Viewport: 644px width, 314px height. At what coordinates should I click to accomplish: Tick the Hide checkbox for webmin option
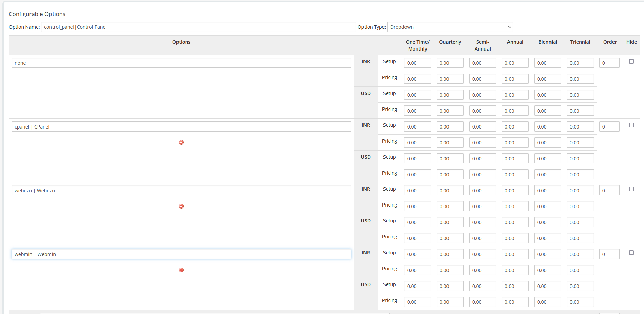click(631, 253)
